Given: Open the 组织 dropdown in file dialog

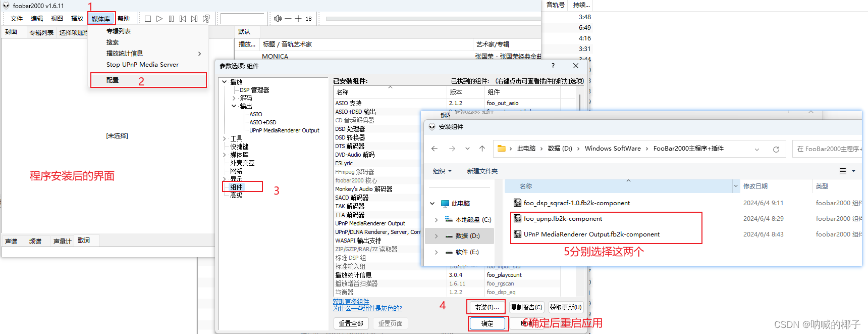Looking at the screenshot, I should (x=443, y=171).
